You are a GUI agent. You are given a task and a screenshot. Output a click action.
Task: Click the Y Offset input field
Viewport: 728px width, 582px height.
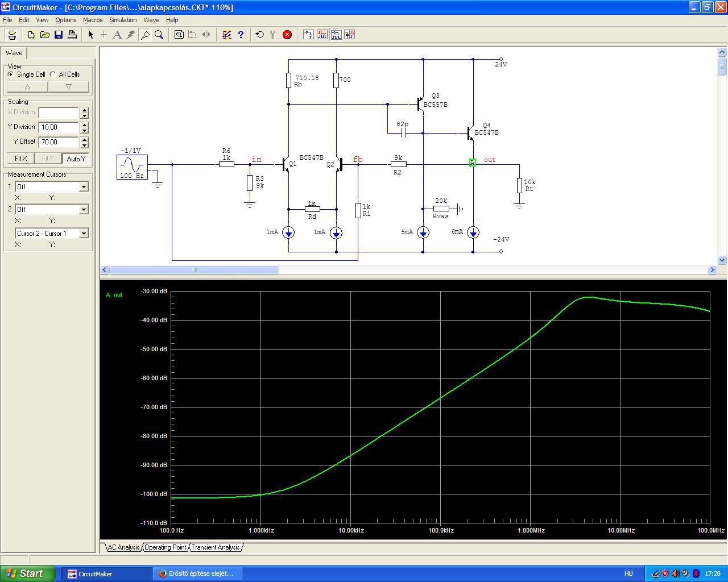pyautogui.click(x=59, y=142)
